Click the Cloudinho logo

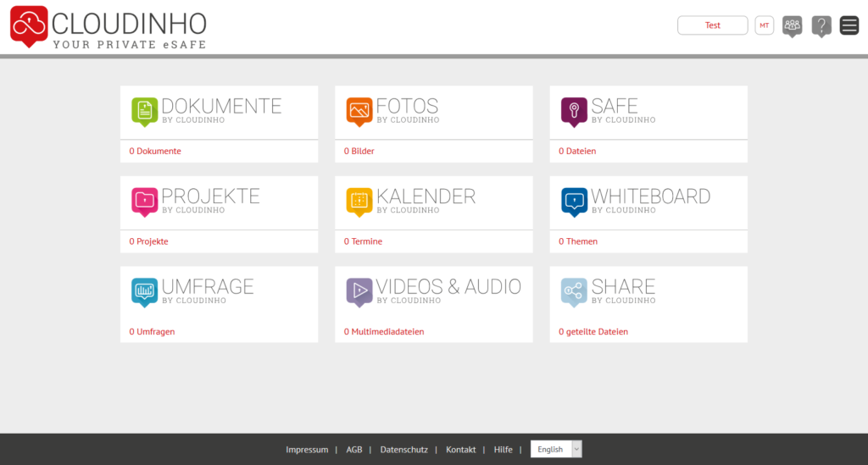108,27
